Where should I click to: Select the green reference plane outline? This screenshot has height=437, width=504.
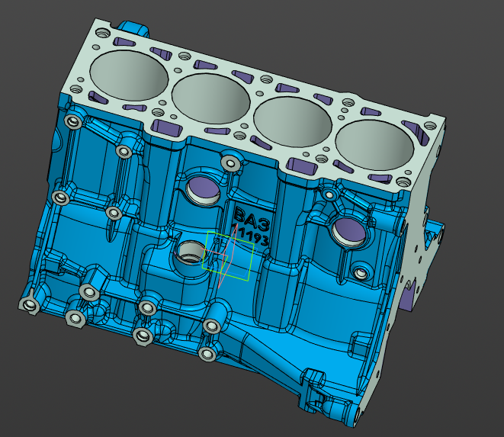point(228,256)
